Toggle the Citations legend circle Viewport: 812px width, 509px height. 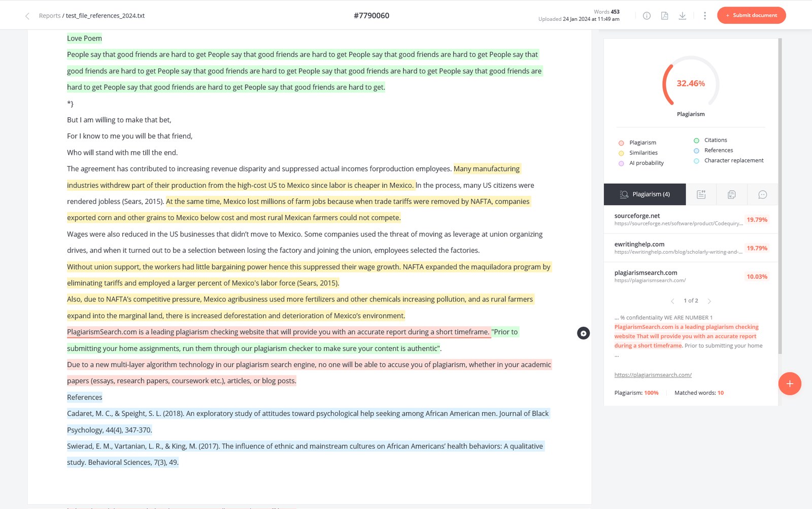pyautogui.click(x=696, y=141)
